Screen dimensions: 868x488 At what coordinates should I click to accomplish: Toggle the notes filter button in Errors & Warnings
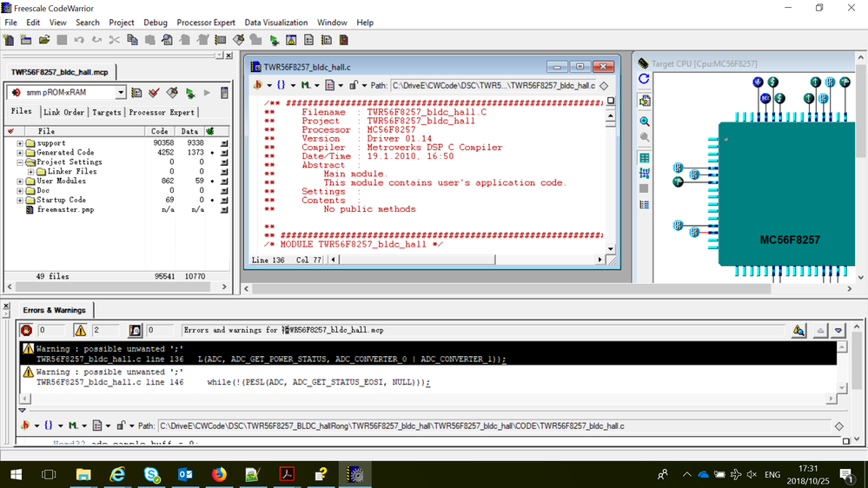[x=135, y=330]
